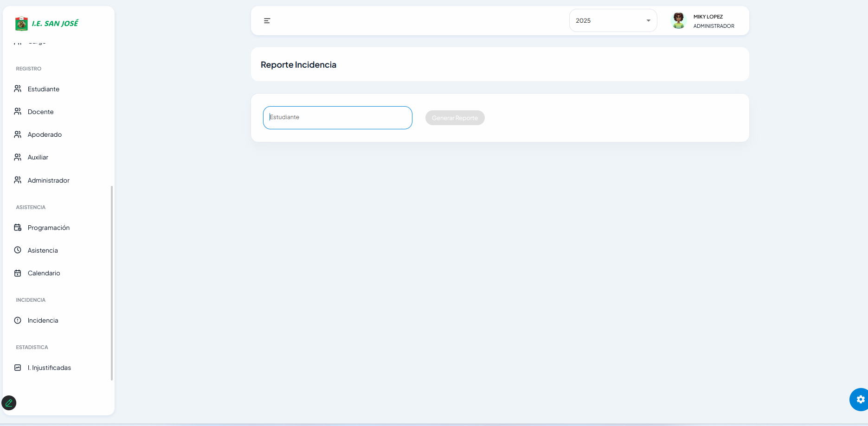Click the I.E. San José school logo
The image size is (868, 426).
click(x=21, y=24)
